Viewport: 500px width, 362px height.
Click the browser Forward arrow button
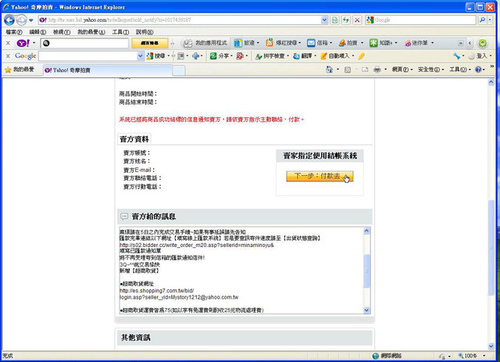click(x=21, y=20)
